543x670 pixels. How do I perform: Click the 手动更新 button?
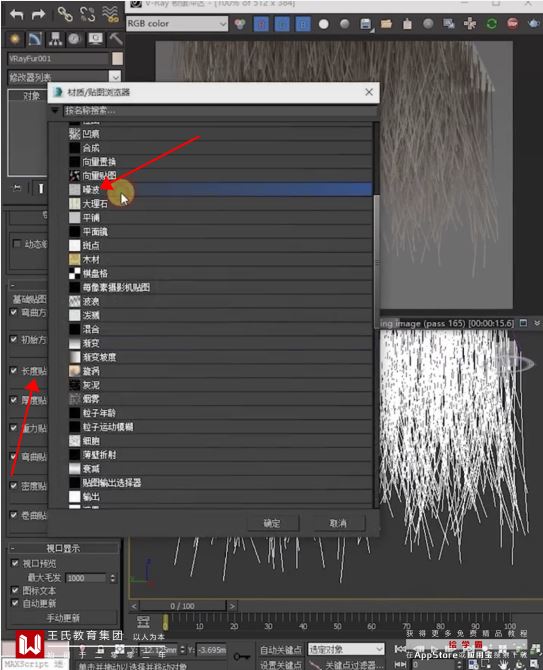(63, 618)
